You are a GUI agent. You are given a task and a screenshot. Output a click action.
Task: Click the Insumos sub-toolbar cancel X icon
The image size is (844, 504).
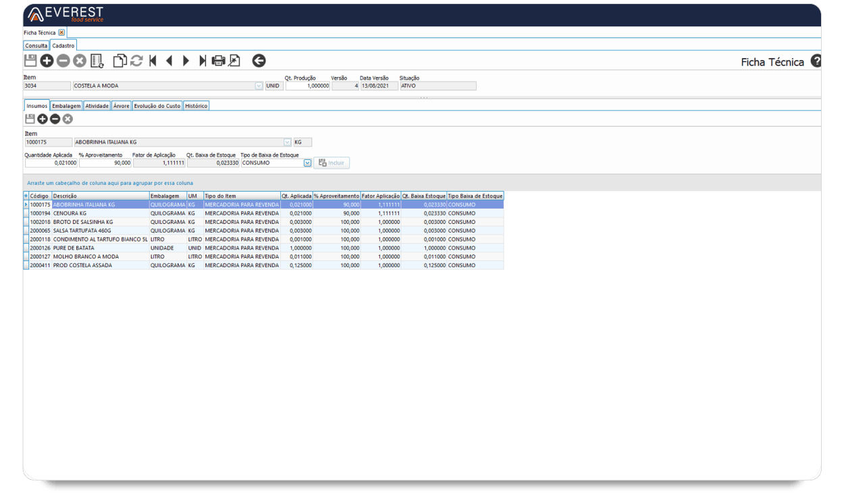point(68,119)
